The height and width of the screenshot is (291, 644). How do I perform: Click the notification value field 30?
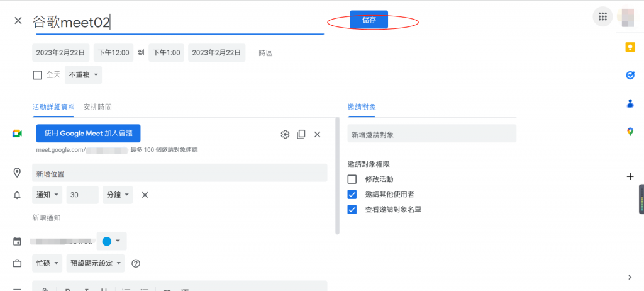click(82, 195)
